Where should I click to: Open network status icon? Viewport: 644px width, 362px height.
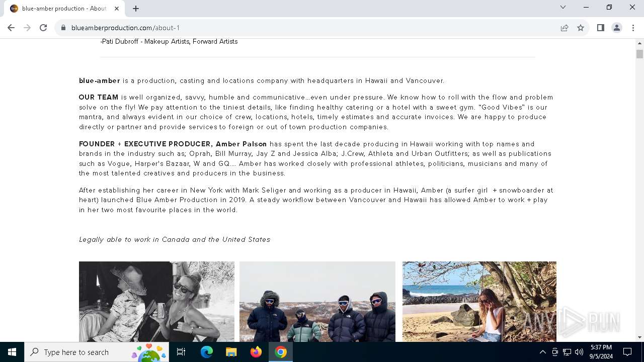(567, 352)
